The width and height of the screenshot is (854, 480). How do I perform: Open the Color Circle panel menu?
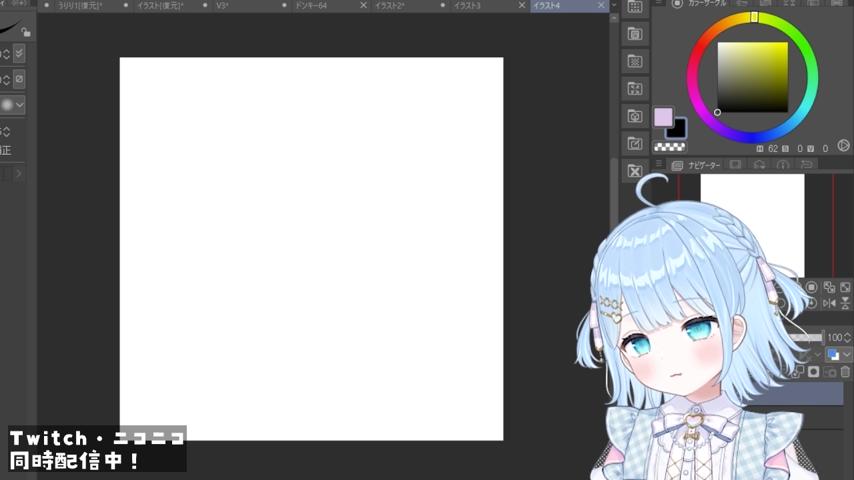click(x=659, y=3)
